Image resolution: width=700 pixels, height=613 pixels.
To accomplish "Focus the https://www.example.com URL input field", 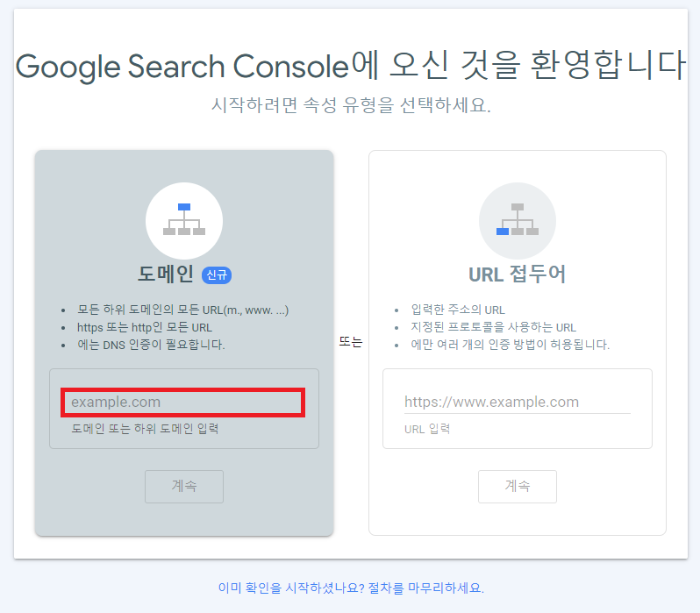I will tap(517, 403).
